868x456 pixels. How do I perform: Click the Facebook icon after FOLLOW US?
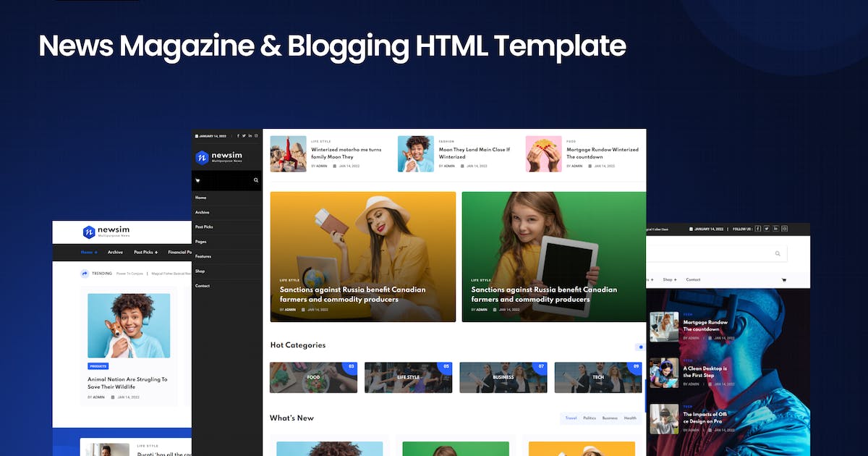(757, 229)
